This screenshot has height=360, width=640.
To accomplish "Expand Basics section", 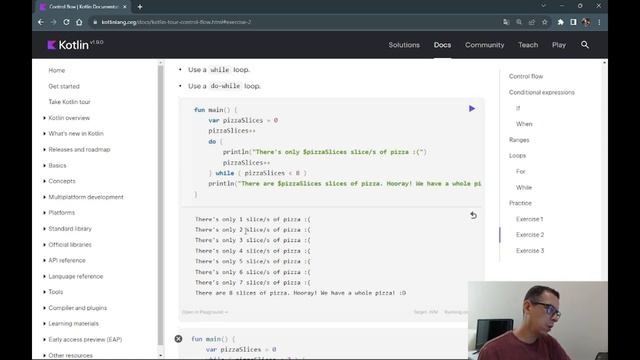I will pyautogui.click(x=57, y=165).
